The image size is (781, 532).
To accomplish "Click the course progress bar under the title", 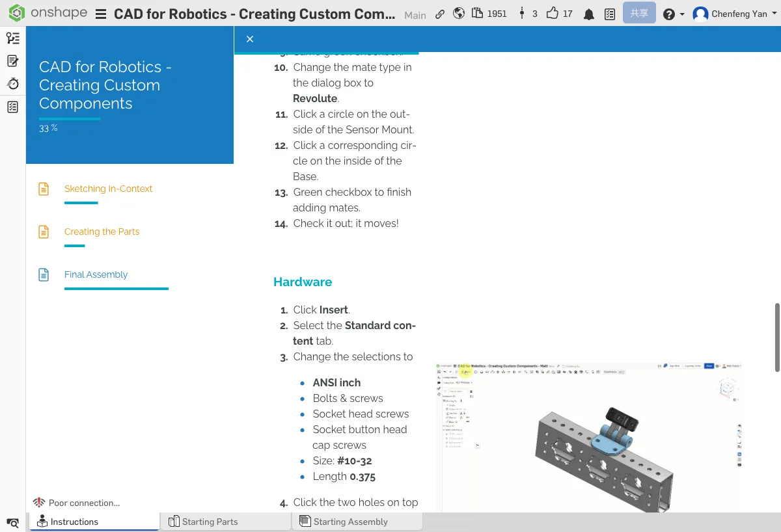I will click(70, 119).
